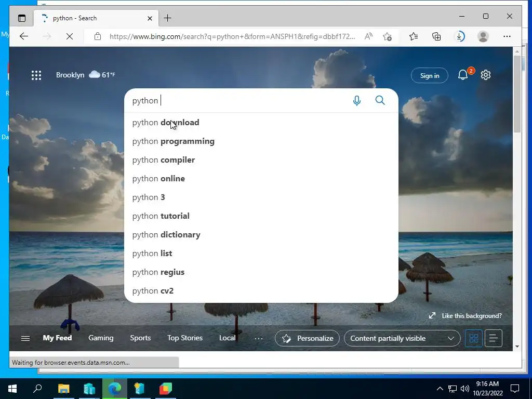Open Collections in Edge

(436, 36)
